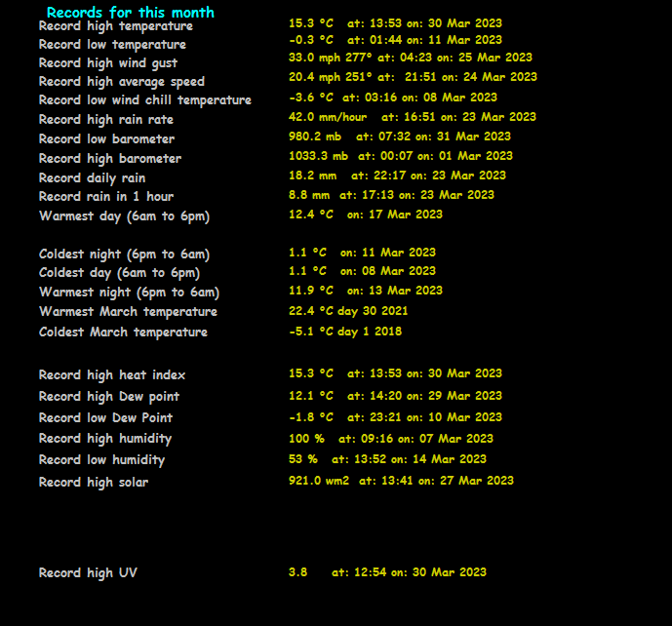Select the Record daily rain label

92,178
